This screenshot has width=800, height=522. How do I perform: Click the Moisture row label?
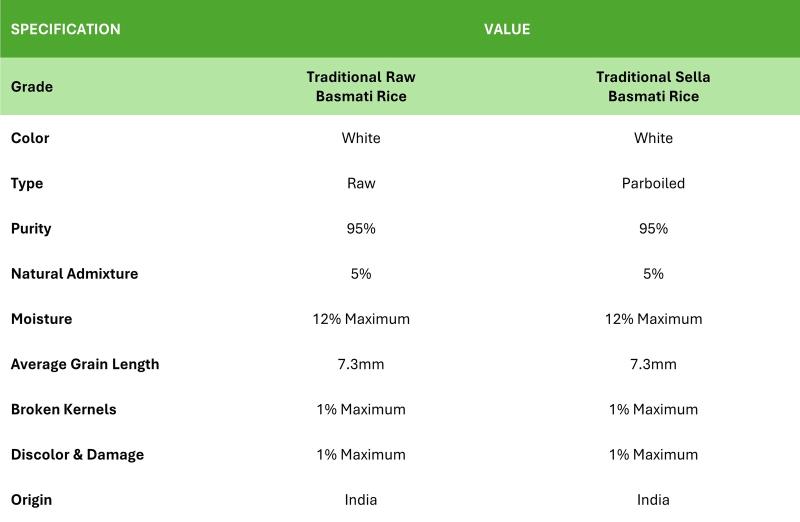coord(41,319)
